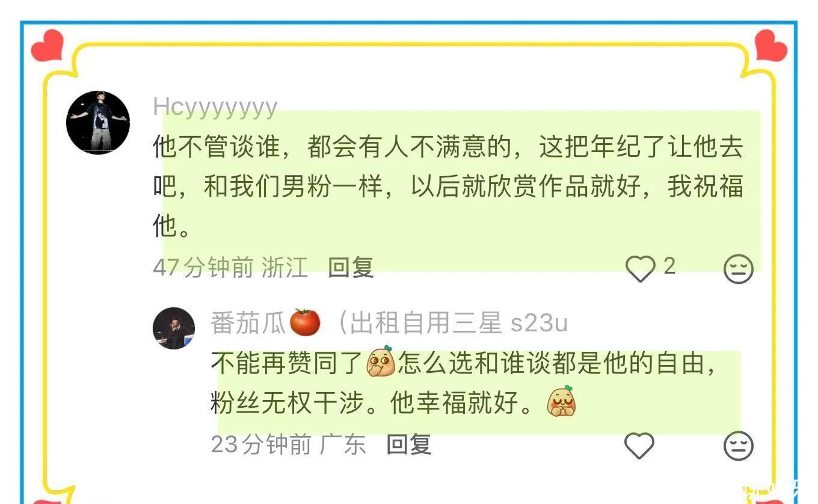818x504 pixels.
Task: Select the comment text starting 他不管谈谁
Action: click(x=448, y=186)
